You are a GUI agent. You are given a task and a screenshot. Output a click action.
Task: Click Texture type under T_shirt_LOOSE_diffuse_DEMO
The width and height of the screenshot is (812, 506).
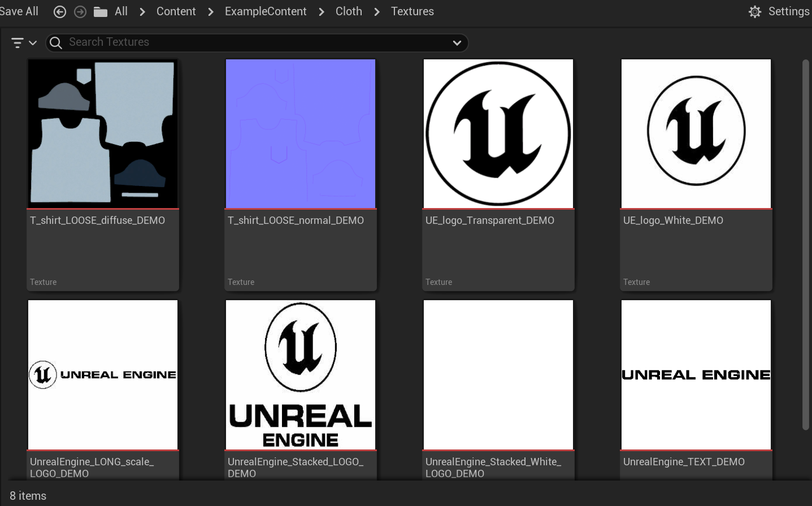[43, 282]
